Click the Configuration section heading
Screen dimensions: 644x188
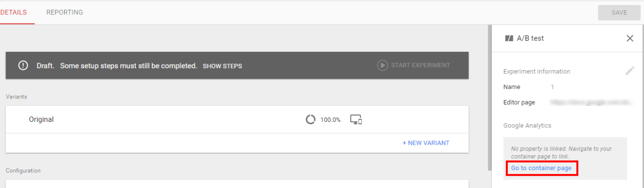coord(23,171)
